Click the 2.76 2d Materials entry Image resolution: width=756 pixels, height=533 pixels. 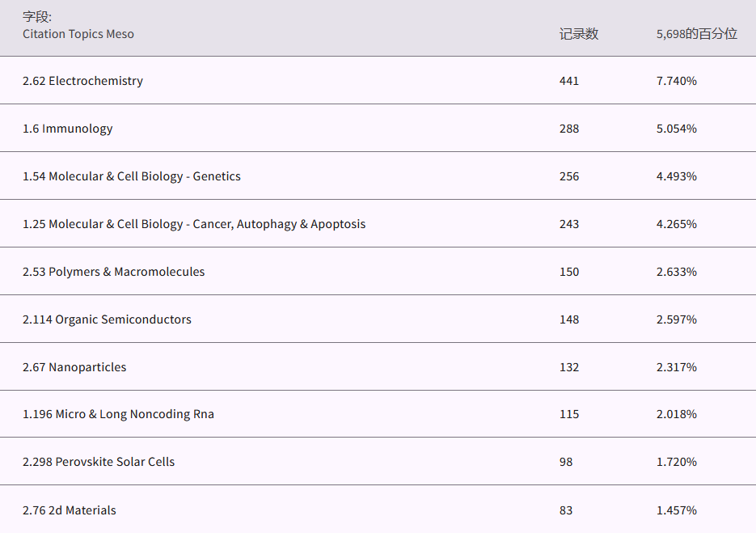(x=69, y=510)
